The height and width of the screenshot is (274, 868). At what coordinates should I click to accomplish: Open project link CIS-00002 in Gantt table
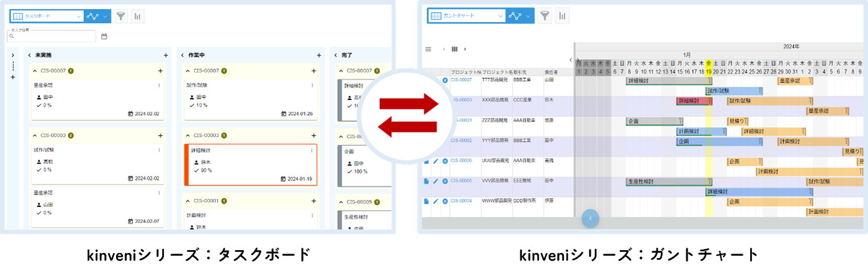[x=461, y=140]
